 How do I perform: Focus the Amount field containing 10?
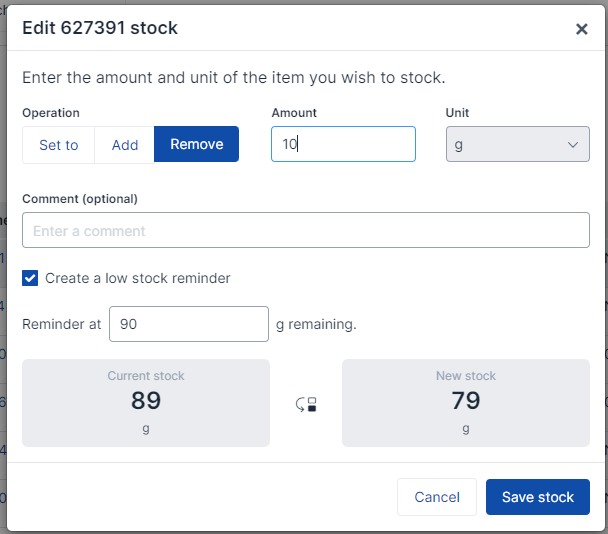343,144
